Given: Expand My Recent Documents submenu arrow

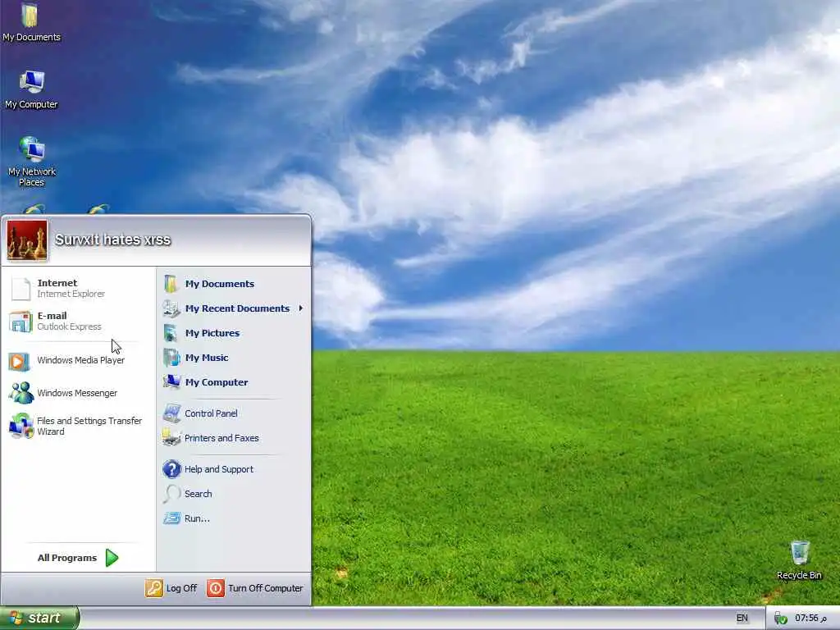Looking at the screenshot, I should (x=301, y=308).
